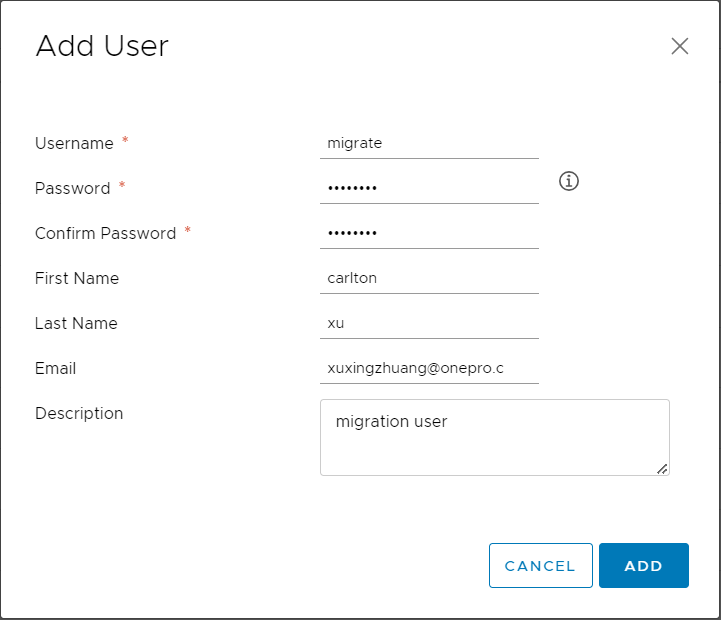Focus the Confirm Password input field
Screen dimensions: 721x620
point(429,233)
